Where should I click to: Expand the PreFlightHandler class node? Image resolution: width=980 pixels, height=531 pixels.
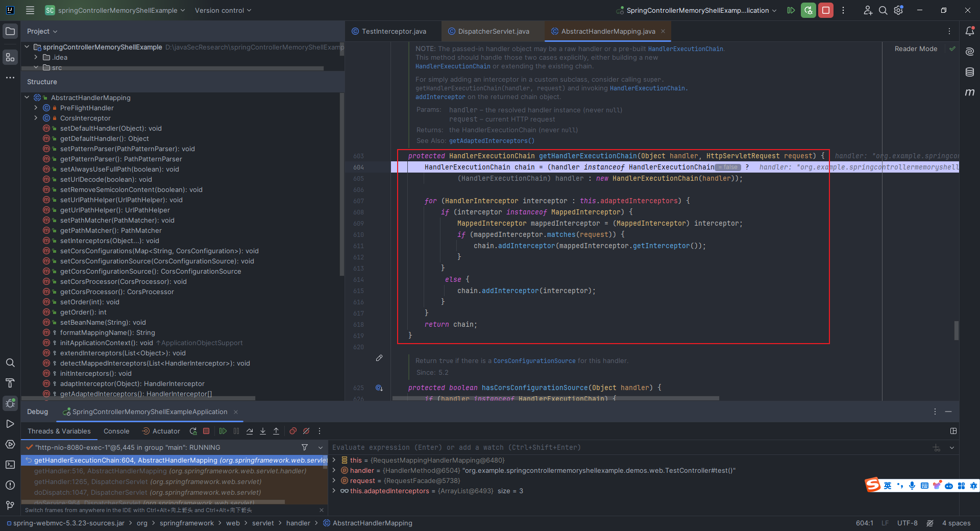[36, 108]
